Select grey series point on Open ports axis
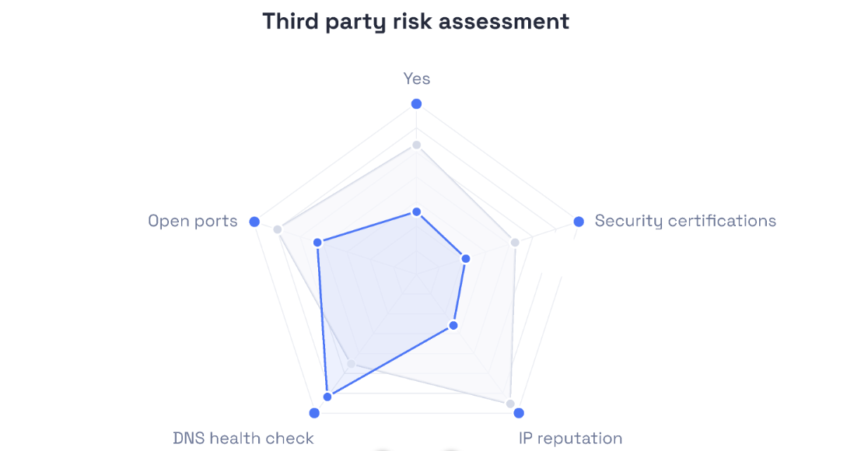 point(277,229)
